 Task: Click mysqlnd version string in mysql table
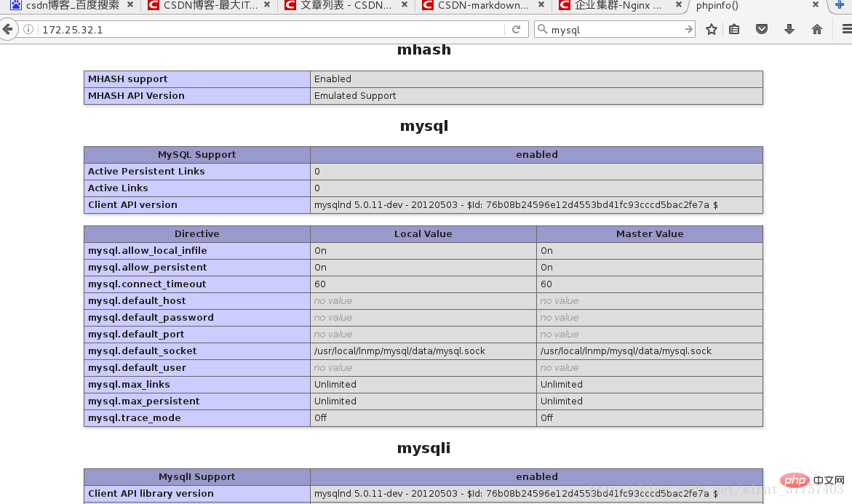[516, 205]
